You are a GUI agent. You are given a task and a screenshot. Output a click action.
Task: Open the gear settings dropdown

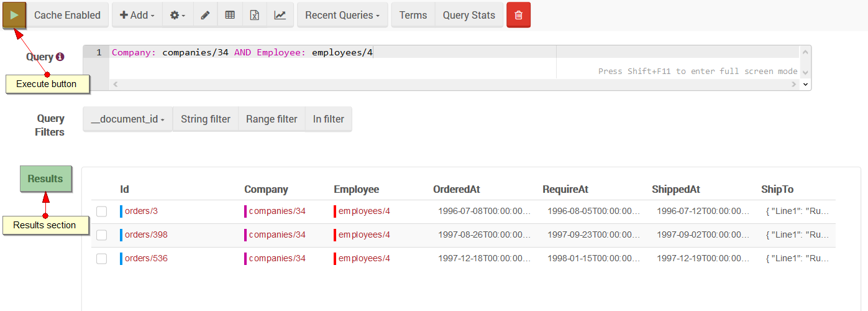tap(178, 15)
